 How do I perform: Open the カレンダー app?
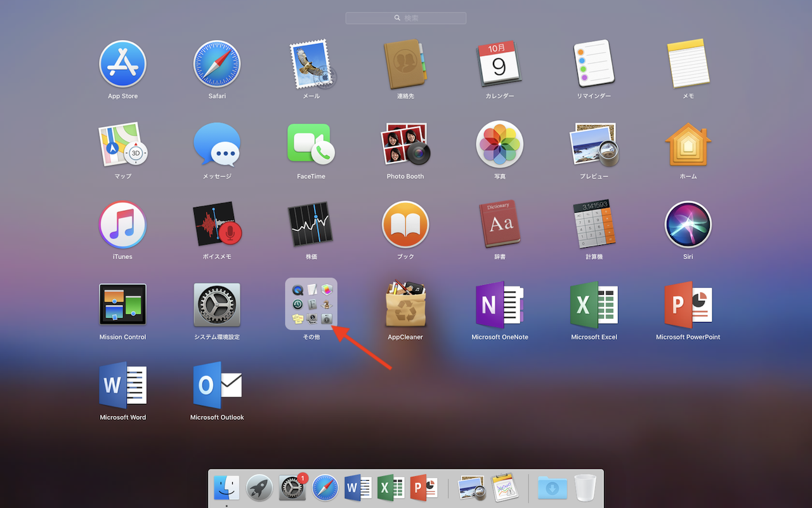click(500, 63)
